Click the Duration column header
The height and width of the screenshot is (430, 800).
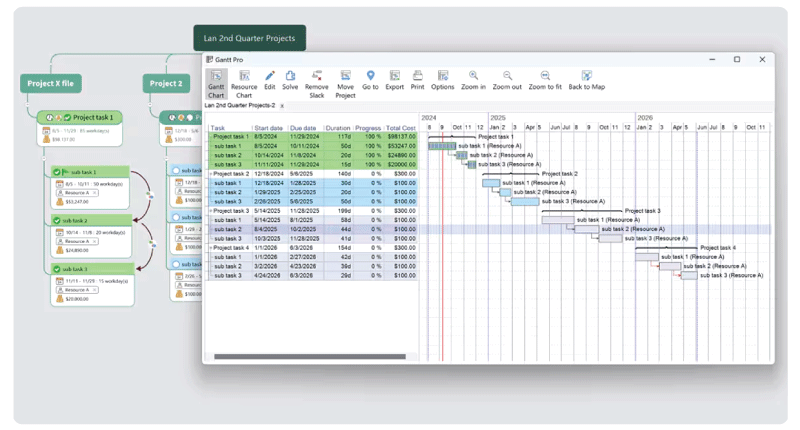tap(338, 128)
